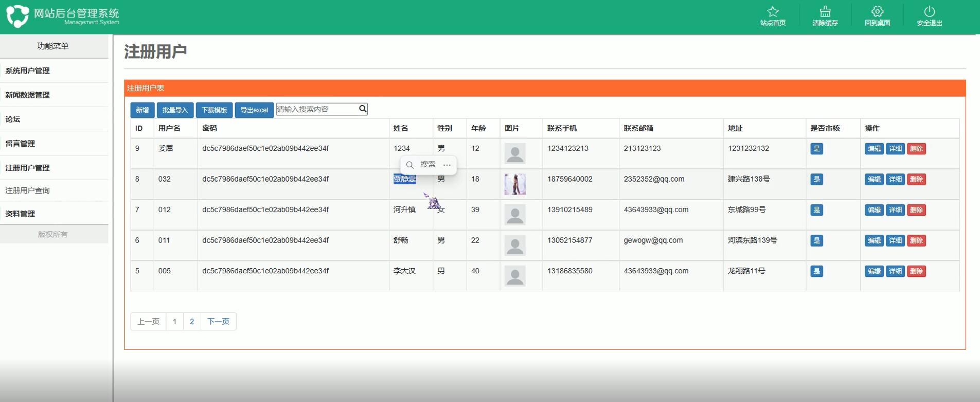Expand the 系统用户管理 menu section

point(28,71)
